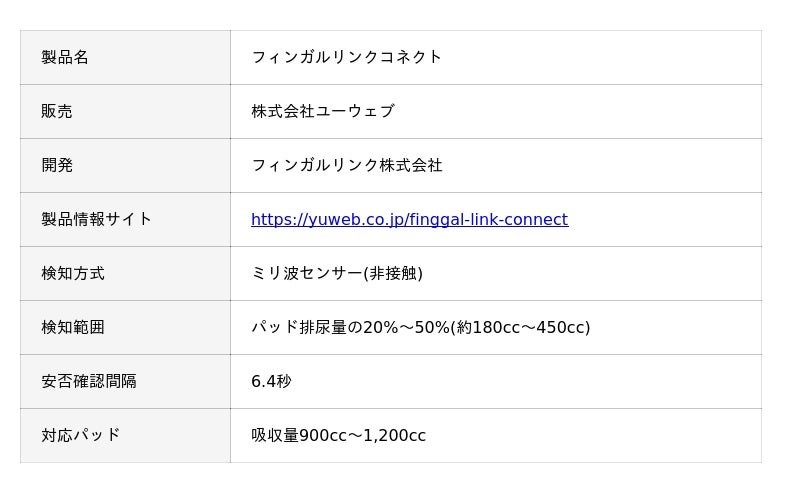
Task: Click the 製品情報サイト header cell
Action: pos(96,220)
